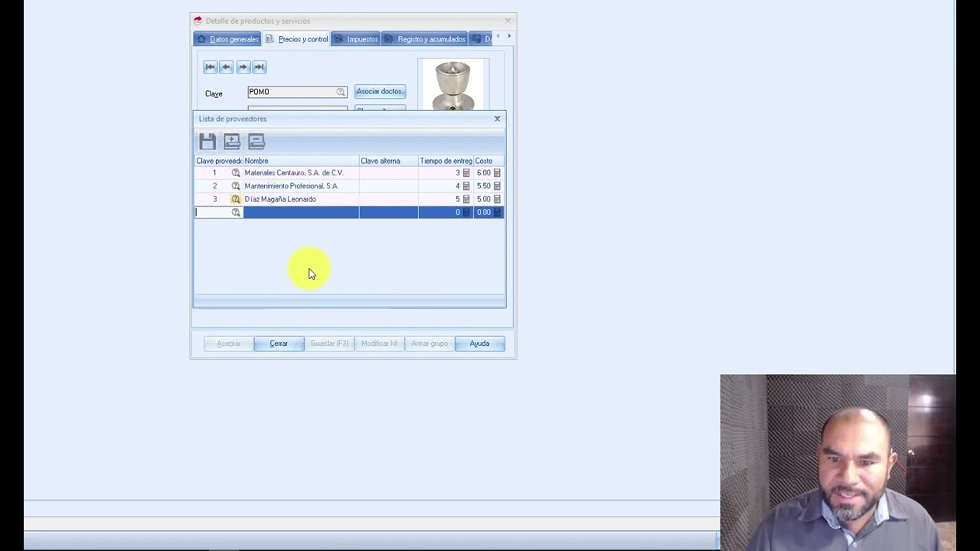980x551 pixels.
Task: Click the Cerrar button
Action: coord(279,344)
